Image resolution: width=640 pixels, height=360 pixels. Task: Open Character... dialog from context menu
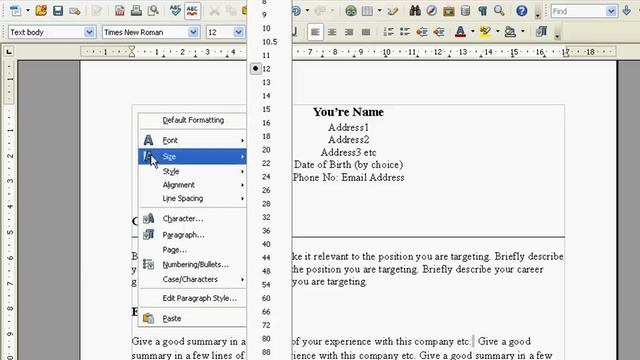[193, 219]
